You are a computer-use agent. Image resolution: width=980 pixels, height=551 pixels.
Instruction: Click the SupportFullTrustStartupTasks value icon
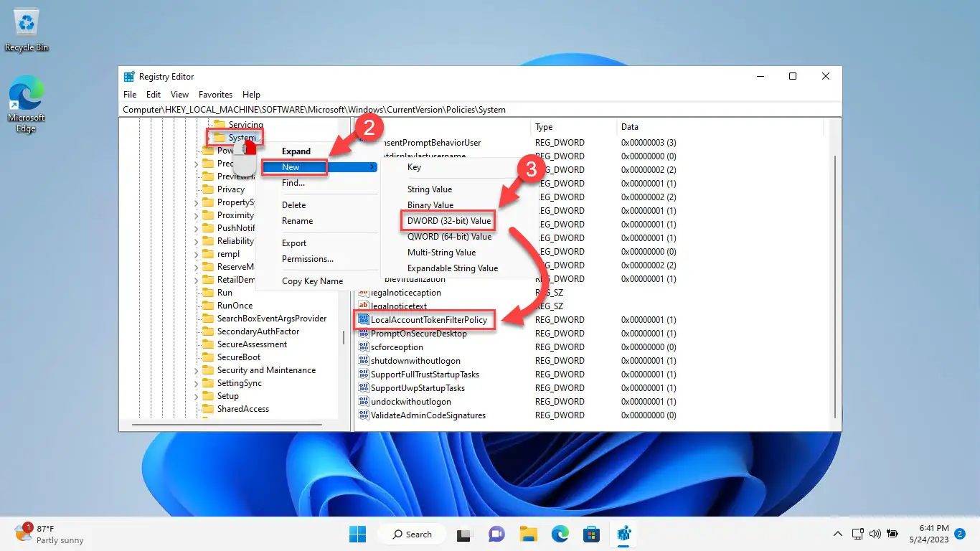click(363, 375)
